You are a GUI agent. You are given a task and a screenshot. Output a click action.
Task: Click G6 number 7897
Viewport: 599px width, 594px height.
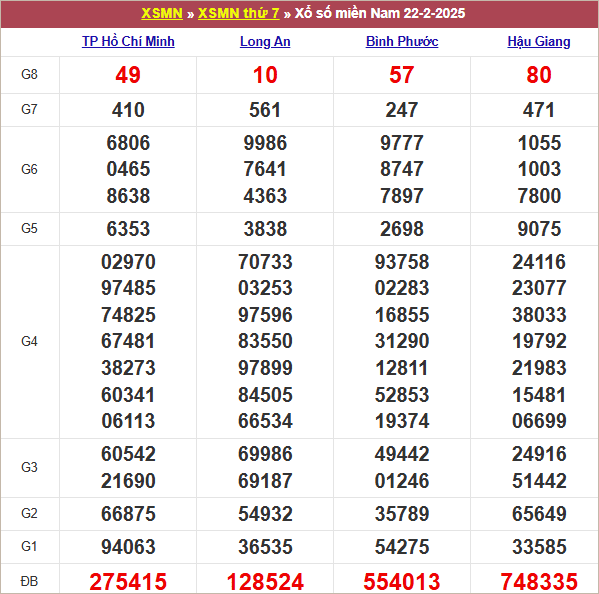pos(402,196)
